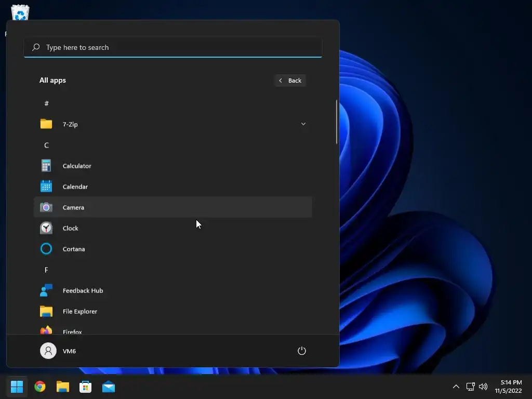This screenshot has height=399, width=532.
Task: Select the C letter header
Action: pyautogui.click(x=46, y=145)
